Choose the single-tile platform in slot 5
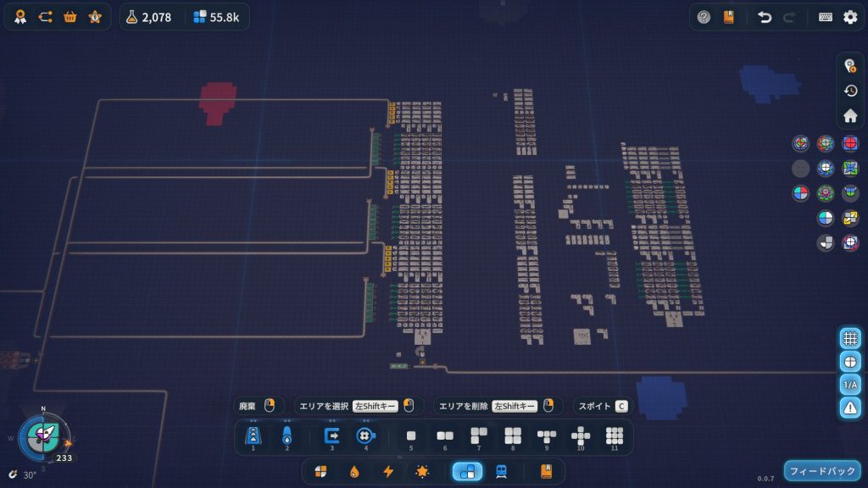The image size is (868, 488). click(411, 436)
